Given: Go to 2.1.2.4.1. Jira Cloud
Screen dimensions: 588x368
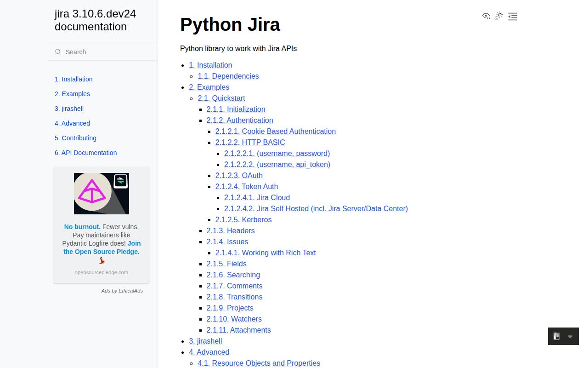Looking at the screenshot, I should pyautogui.click(x=257, y=197).
